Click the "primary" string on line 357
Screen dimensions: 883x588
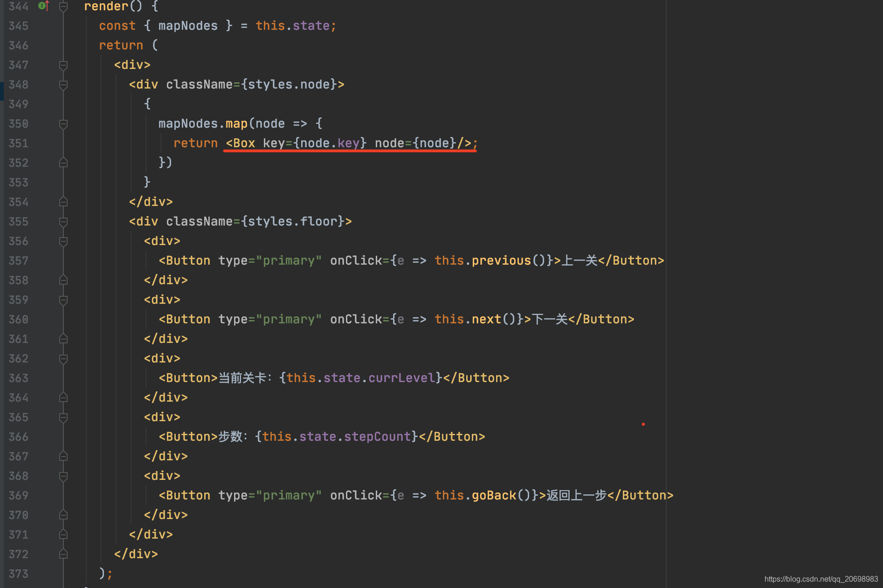tap(289, 261)
